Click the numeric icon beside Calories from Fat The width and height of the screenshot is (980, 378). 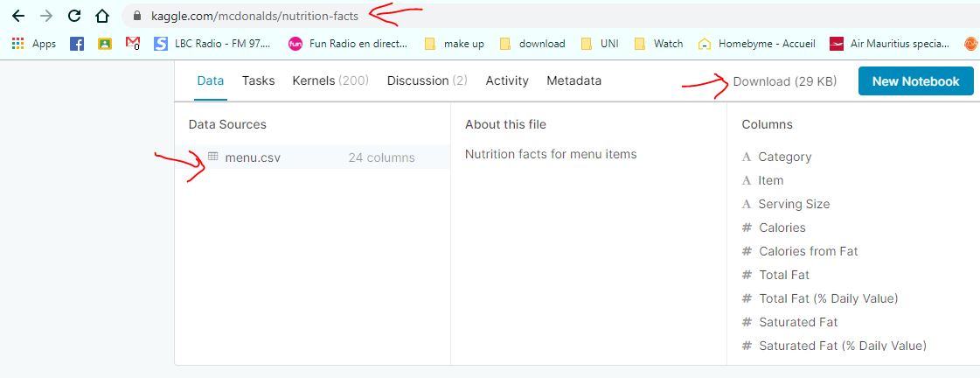(x=747, y=251)
